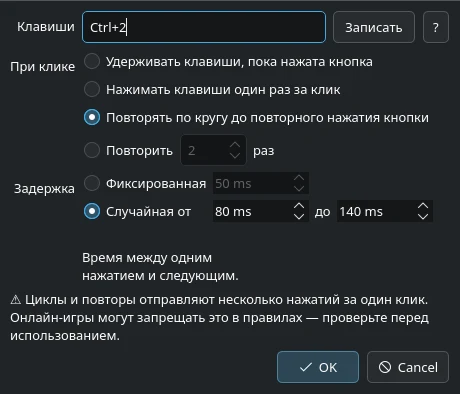Screen dimensions: 460x394
Task: Decrease the Повторить repeat count
Action: (235, 155)
